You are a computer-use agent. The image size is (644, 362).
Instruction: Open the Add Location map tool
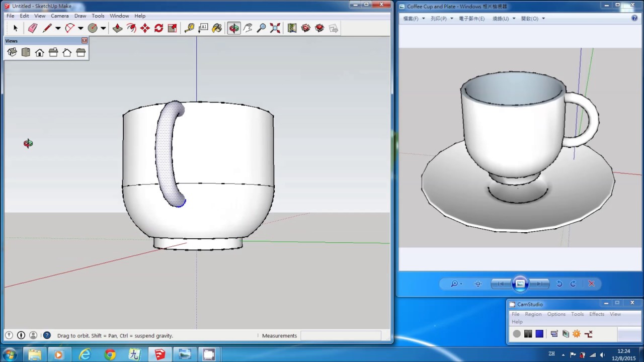click(292, 28)
